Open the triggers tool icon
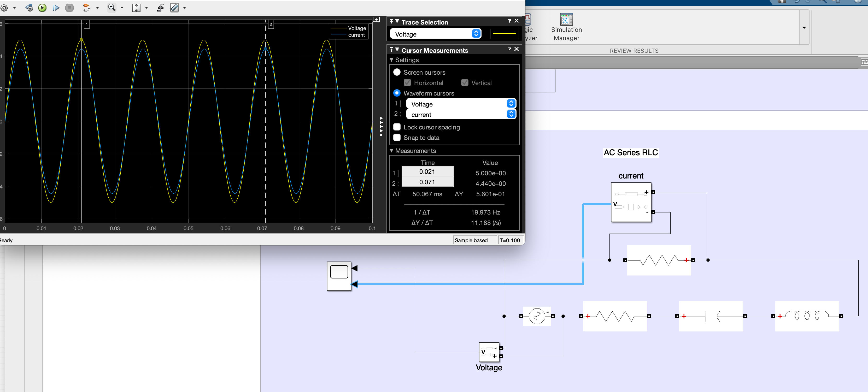Viewport: 868px width, 392px height. pyautogui.click(x=160, y=7)
